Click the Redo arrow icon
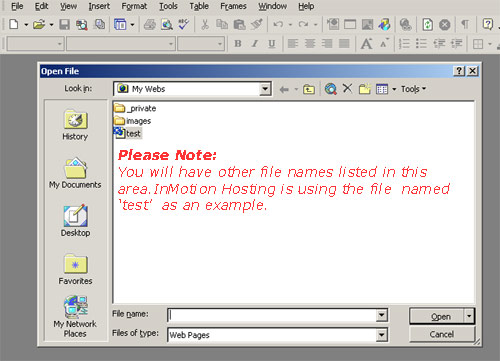 [x=303, y=25]
